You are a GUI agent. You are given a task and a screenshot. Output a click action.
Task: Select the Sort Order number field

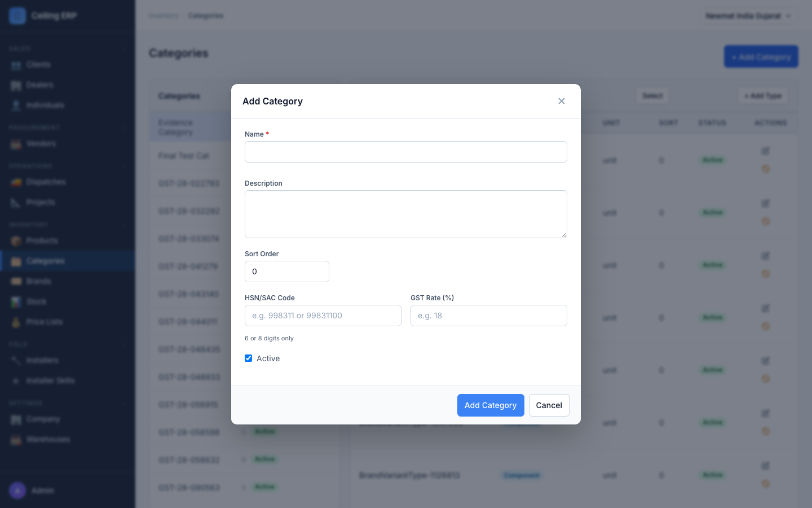click(287, 271)
